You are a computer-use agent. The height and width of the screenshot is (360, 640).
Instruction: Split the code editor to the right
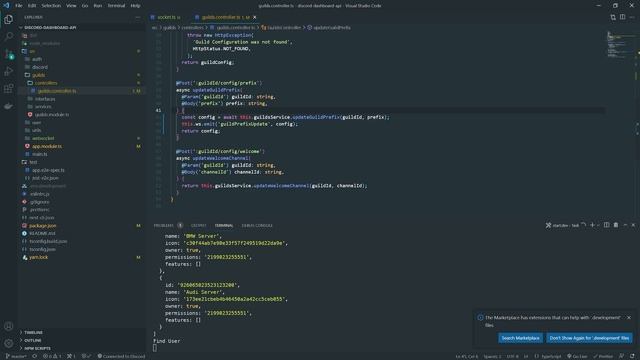click(x=622, y=17)
